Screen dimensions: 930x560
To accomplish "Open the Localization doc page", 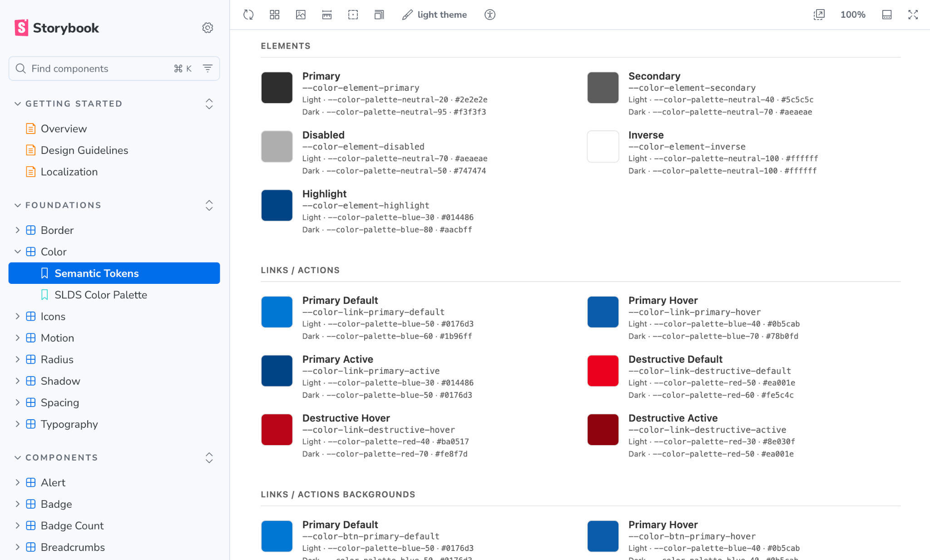I will coord(69,172).
